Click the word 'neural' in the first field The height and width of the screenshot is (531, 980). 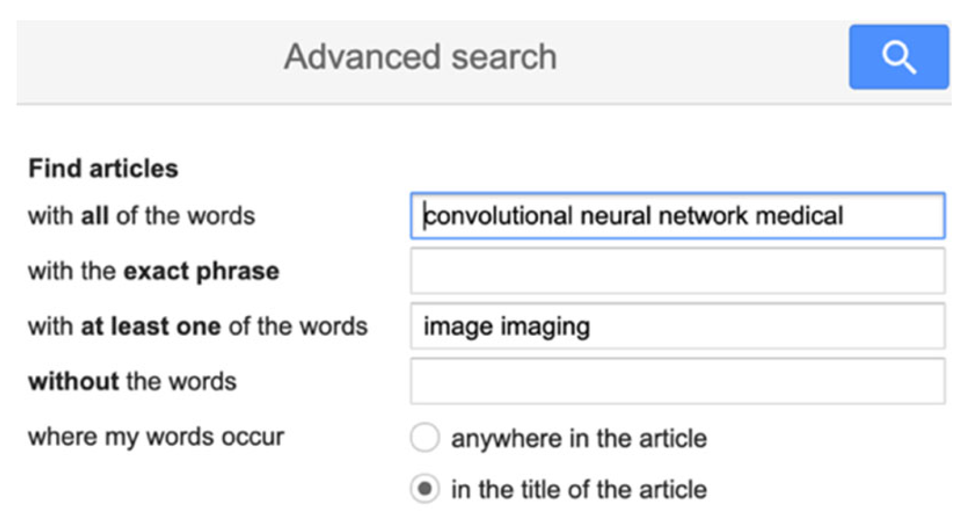tap(615, 216)
